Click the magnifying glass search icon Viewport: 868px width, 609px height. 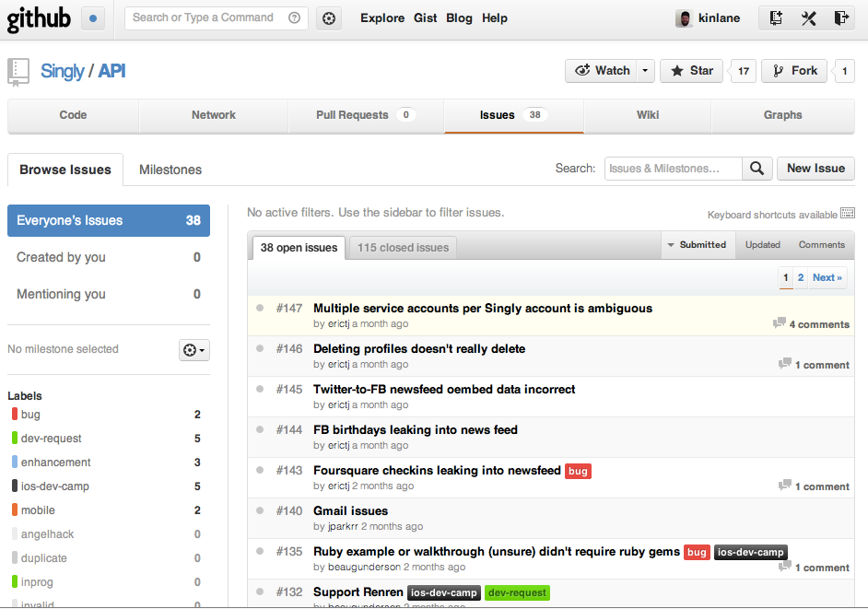pyautogui.click(x=757, y=169)
